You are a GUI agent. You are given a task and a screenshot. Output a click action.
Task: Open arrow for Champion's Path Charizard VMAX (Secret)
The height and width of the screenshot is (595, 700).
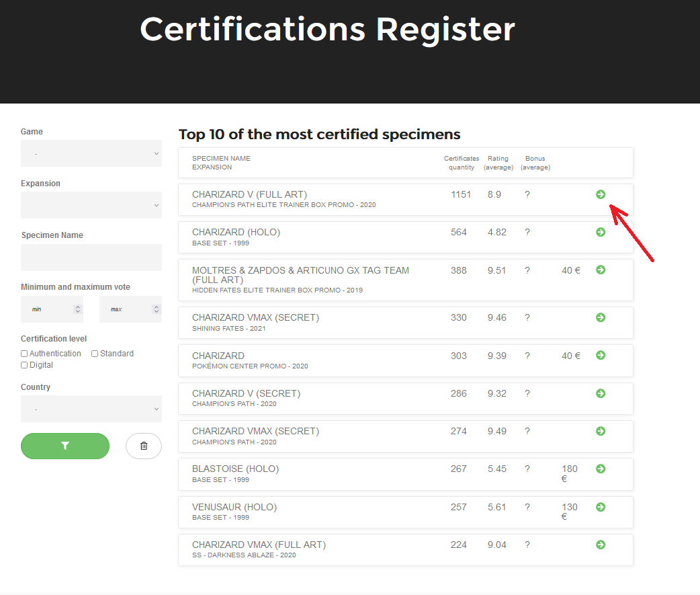point(601,431)
